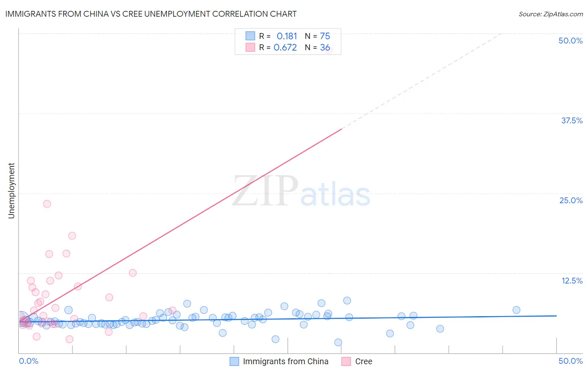Click the Unemployment y-axis title
Viewport: 588px width, 373px height.
11,191
